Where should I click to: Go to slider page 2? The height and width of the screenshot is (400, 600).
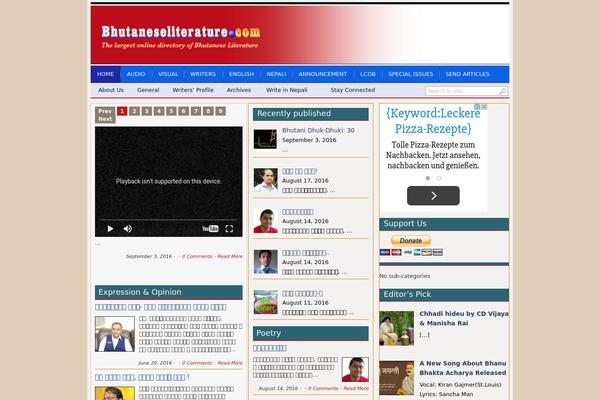click(134, 111)
